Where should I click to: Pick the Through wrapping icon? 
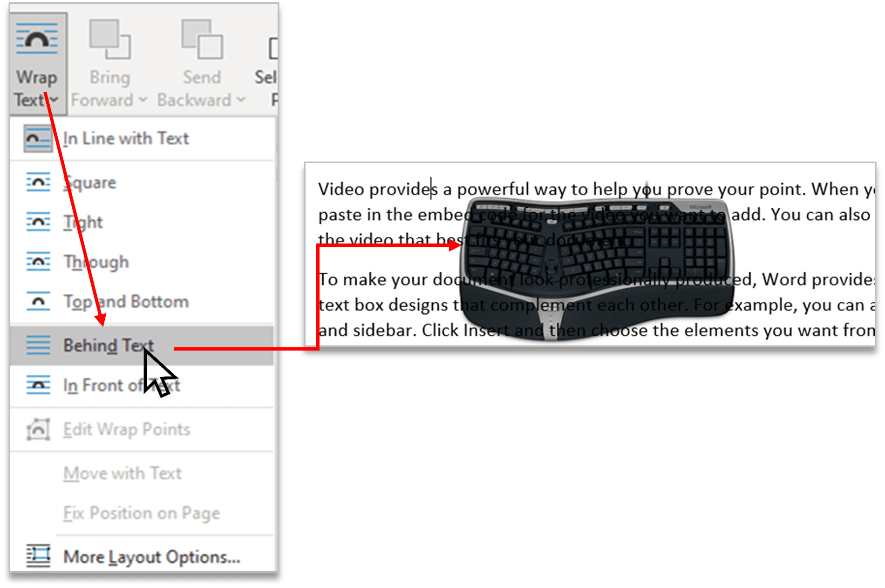(39, 261)
